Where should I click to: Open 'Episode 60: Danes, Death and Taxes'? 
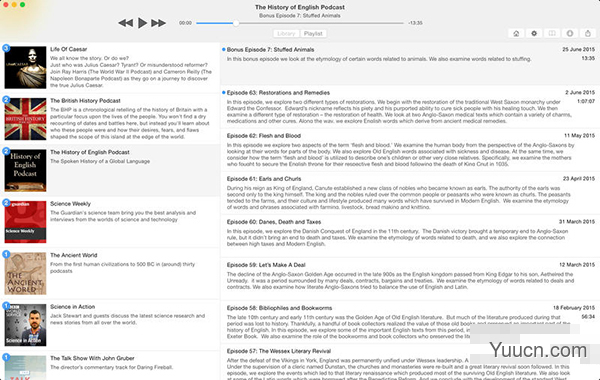coord(274,222)
